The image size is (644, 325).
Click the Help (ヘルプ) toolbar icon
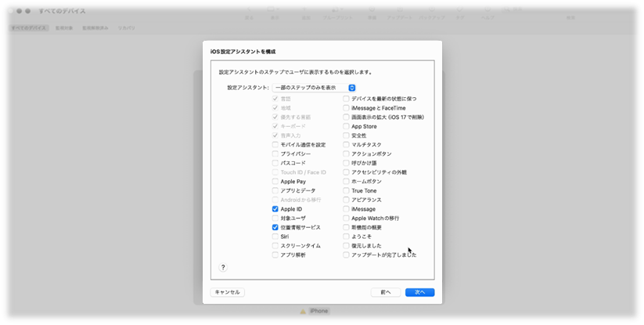(487, 9)
